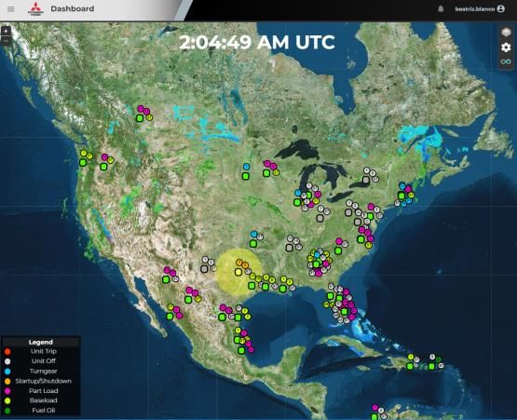
Task: Open the notifications bell
Action: 441,9
